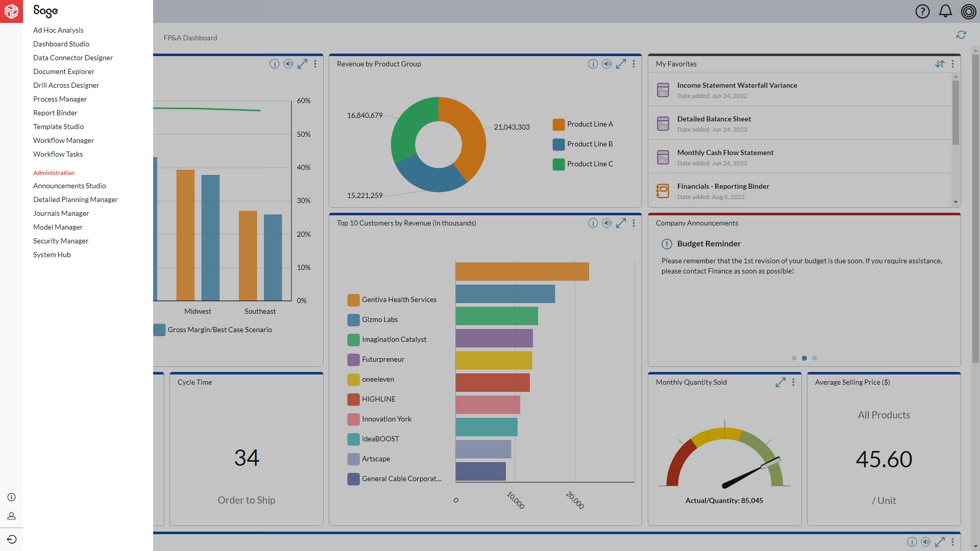Toggle Gross Margin/Best Case Scenario legend
Screen dimensions: 980x551
coord(219,330)
